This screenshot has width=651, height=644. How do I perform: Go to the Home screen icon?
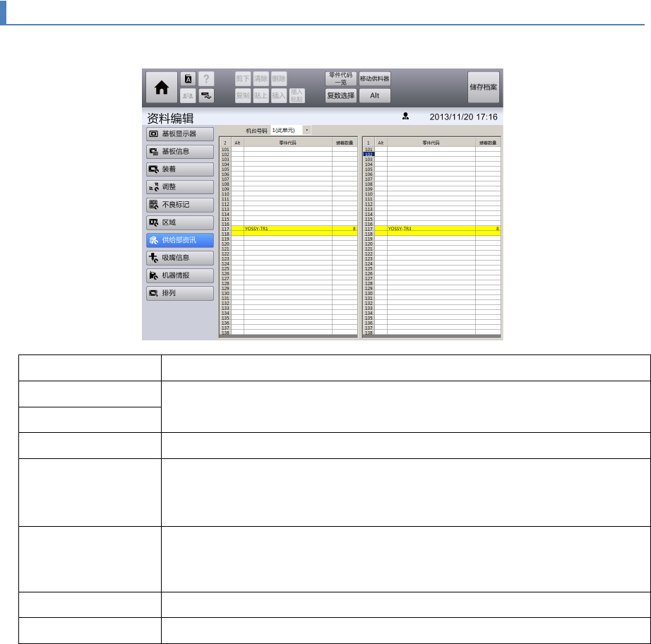[162, 87]
